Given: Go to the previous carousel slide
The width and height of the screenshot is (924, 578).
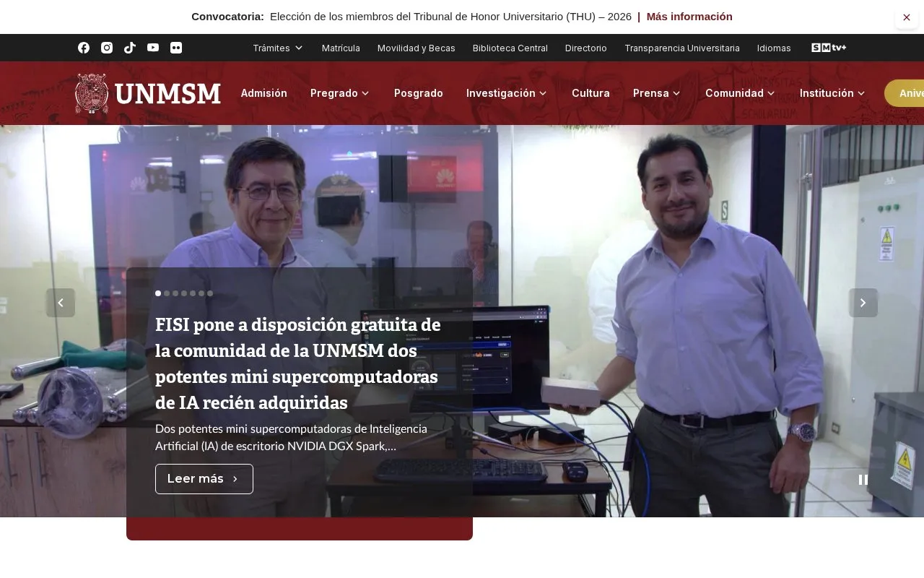Looking at the screenshot, I should (x=61, y=303).
